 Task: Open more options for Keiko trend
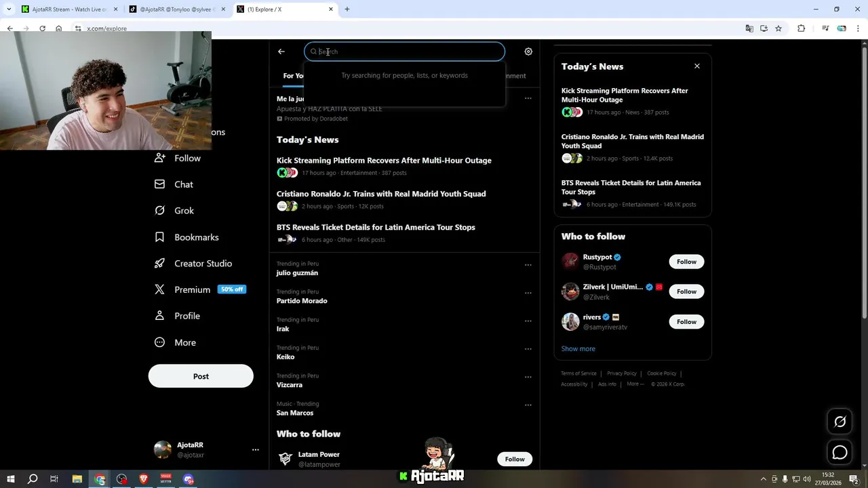[528, 349]
